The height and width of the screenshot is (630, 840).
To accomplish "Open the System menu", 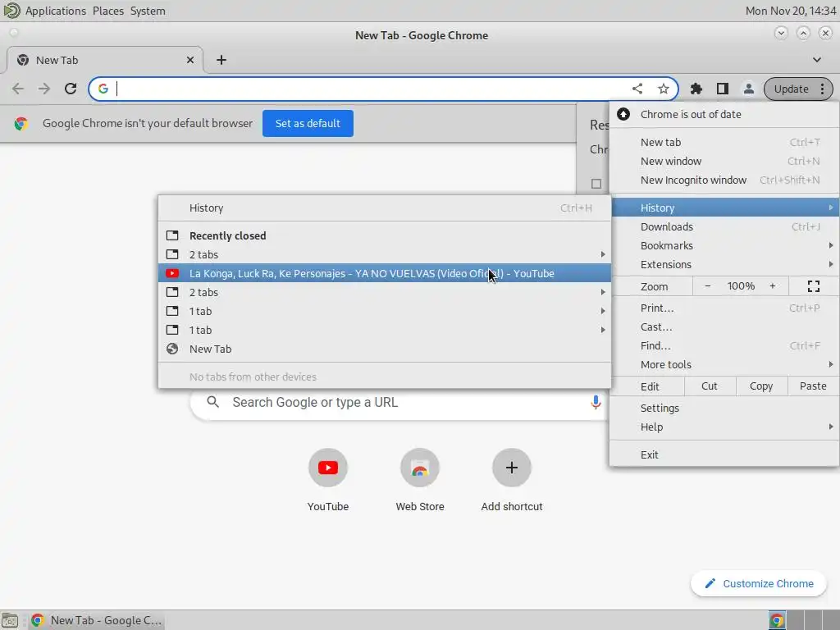I will (148, 11).
